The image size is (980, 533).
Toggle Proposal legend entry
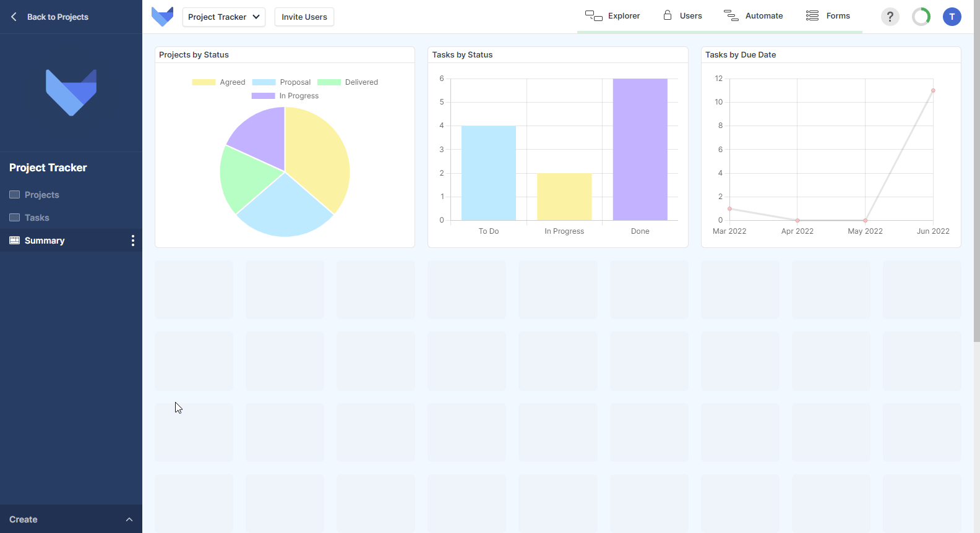282,82
